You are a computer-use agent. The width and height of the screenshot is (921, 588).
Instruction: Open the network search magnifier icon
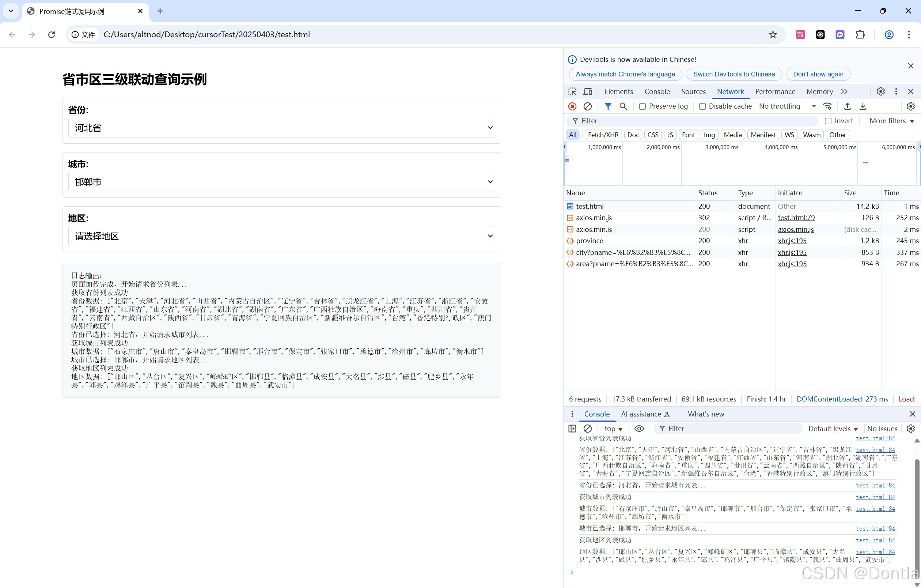[623, 106]
